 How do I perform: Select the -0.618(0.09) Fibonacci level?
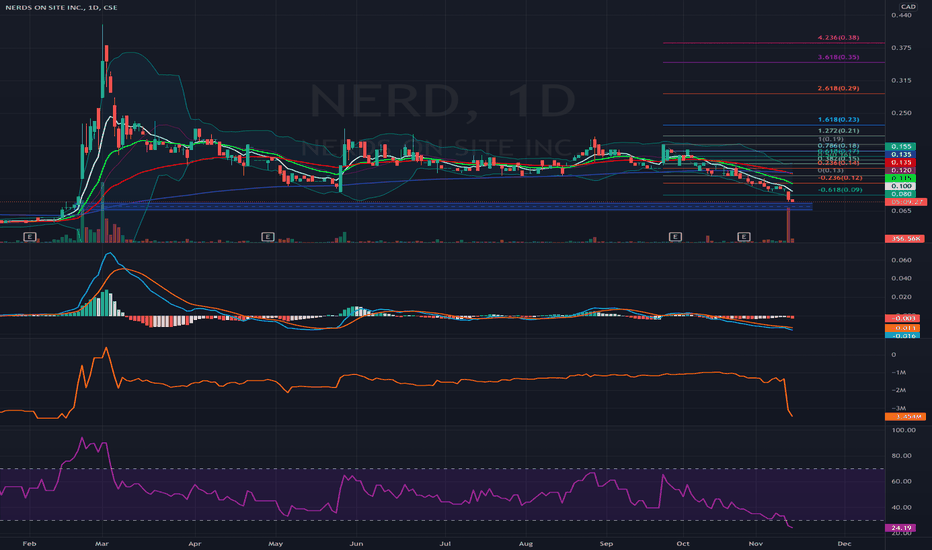840,190
